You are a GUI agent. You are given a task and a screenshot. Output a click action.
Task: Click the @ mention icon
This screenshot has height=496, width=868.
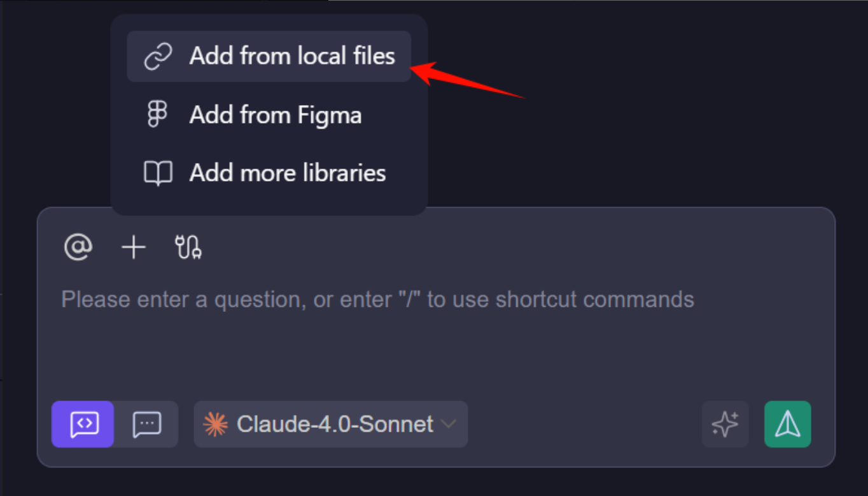click(x=78, y=247)
